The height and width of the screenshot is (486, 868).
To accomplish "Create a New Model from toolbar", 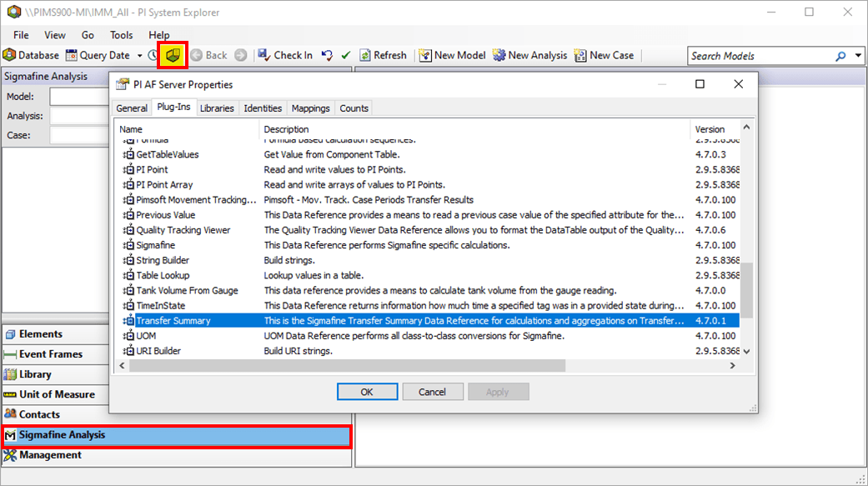I will tap(452, 55).
